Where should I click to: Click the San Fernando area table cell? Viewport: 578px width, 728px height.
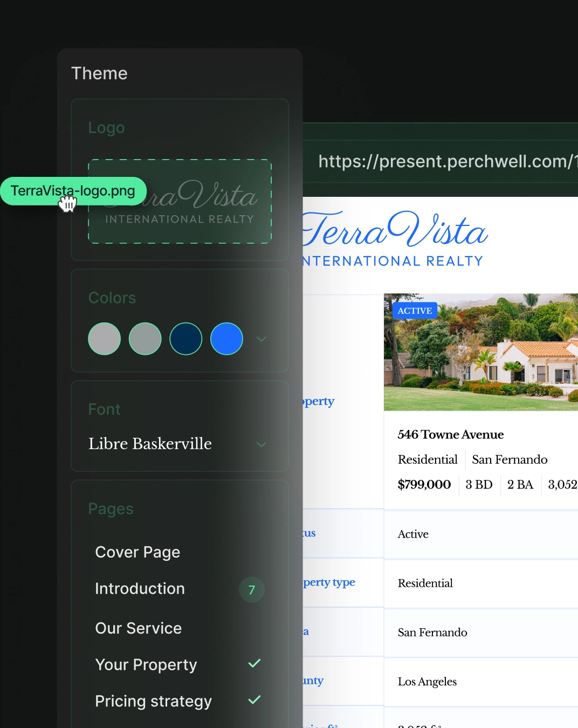tap(481, 633)
